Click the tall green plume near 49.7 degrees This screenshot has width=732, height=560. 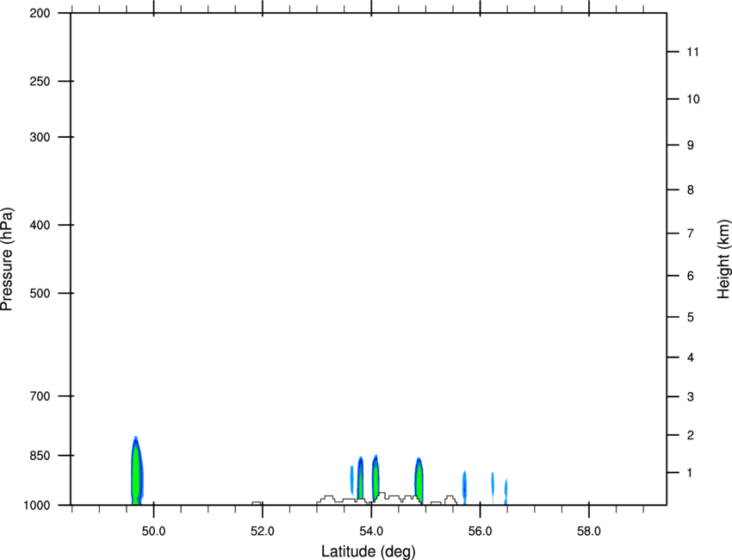(x=137, y=472)
